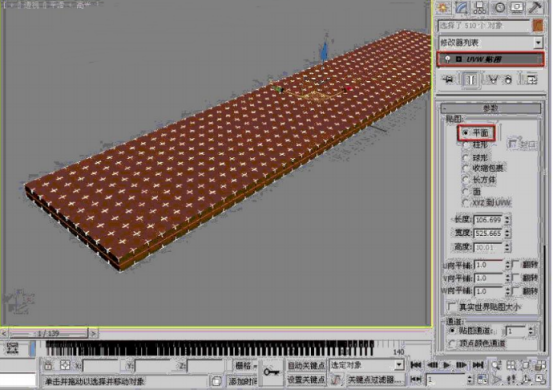Open 关键点过滤器 dialog

point(375,380)
